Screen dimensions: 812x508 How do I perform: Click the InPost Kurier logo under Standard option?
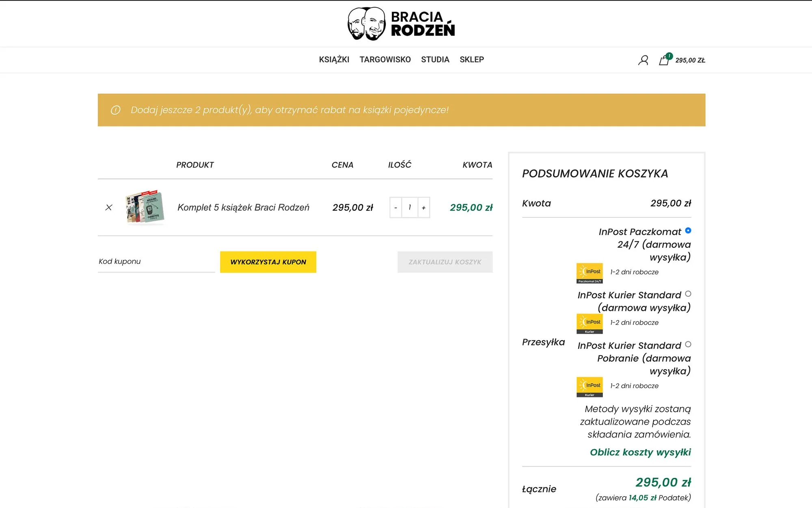590,324
